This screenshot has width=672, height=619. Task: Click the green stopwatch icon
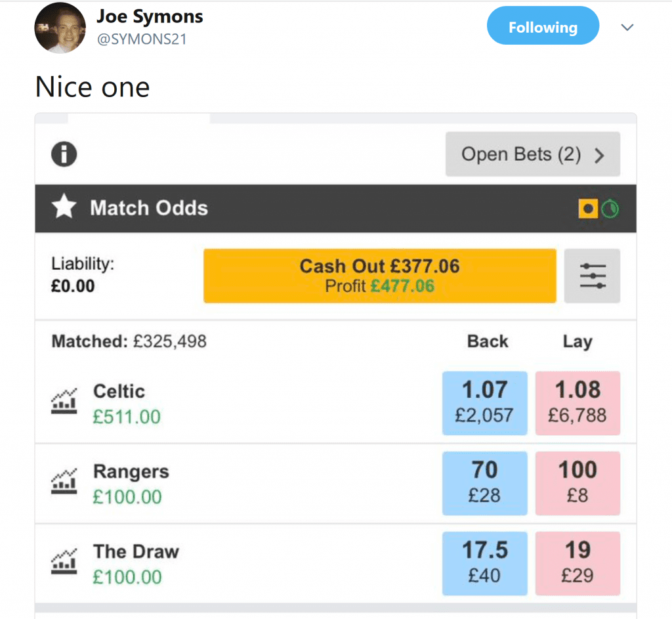click(610, 209)
